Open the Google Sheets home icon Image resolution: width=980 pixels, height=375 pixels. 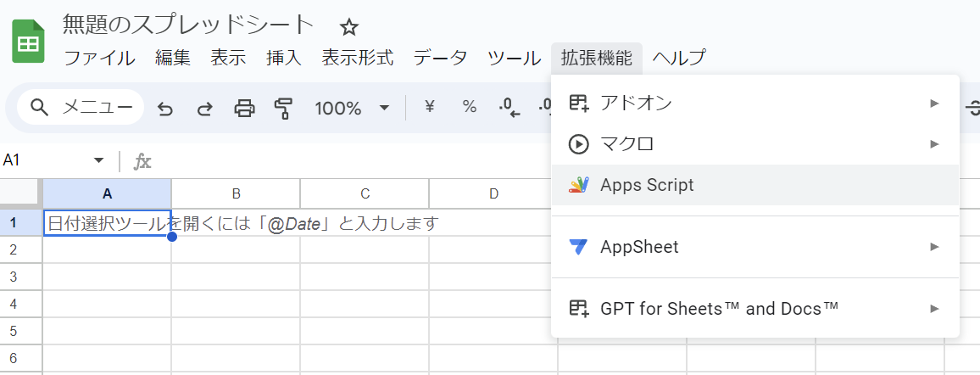[28, 42]
